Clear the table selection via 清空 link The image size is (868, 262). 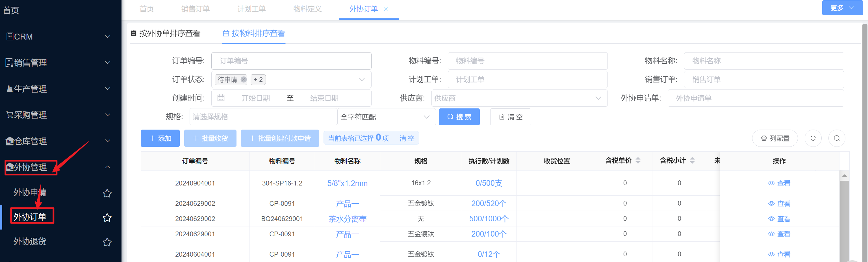tap(407, 138)
